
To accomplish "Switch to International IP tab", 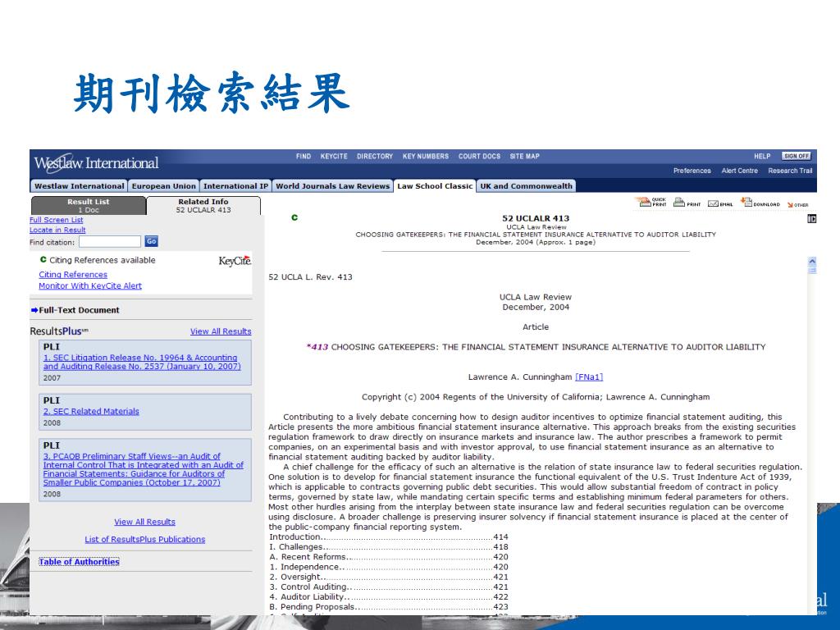I will click(x=235, y=186).
